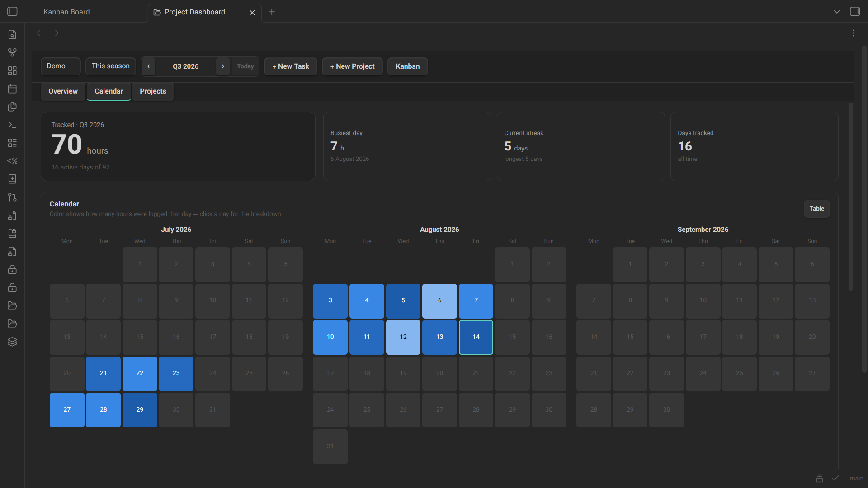
Task: Click the Q3 2026 period label
Action: coord(186,66)
